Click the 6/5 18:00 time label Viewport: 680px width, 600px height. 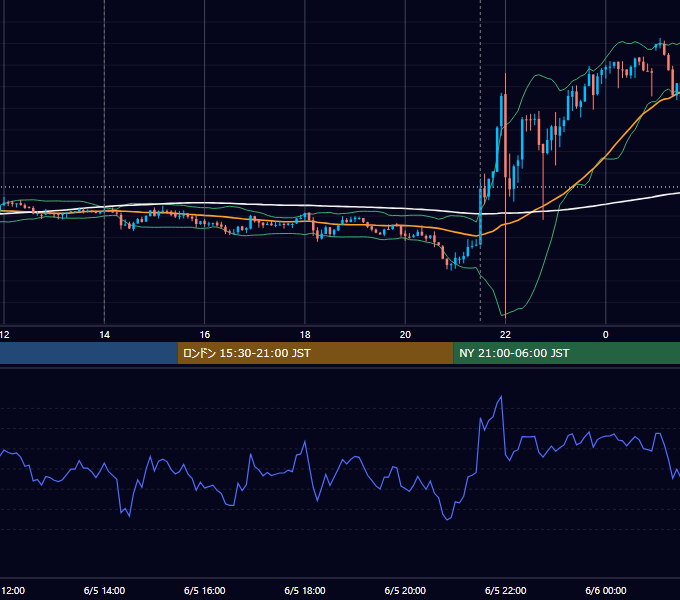(x=305, y=590)
